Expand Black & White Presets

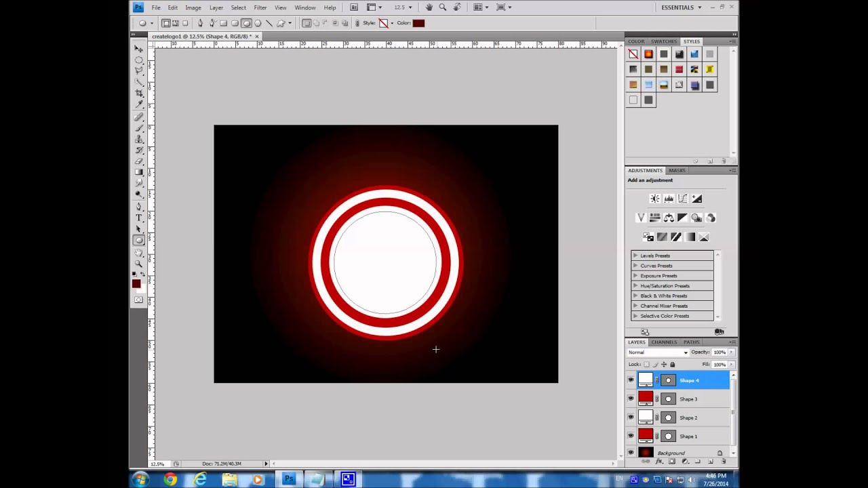pyautogui.click(x=635, y=296)
